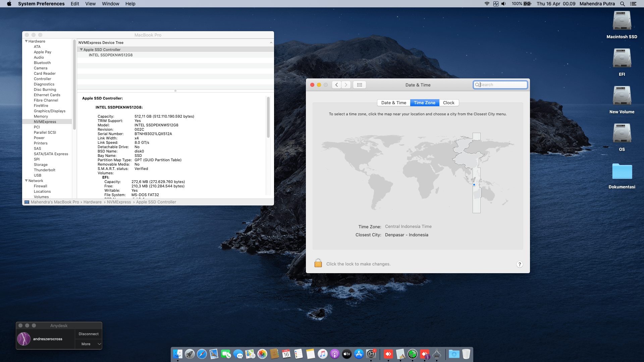Open System Preferences dock icon
The width and height of the screenshot is (644, 362).
coord(371,354)
